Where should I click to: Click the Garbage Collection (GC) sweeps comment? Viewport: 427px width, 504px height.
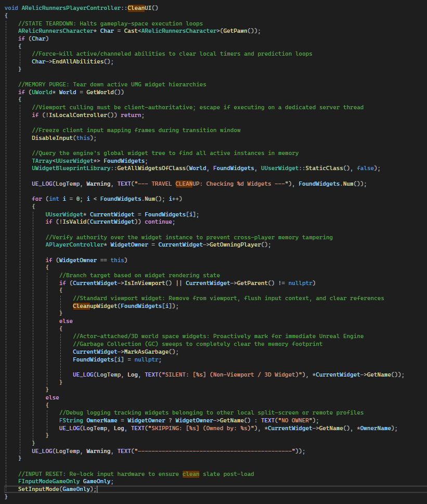click(198, 344)
